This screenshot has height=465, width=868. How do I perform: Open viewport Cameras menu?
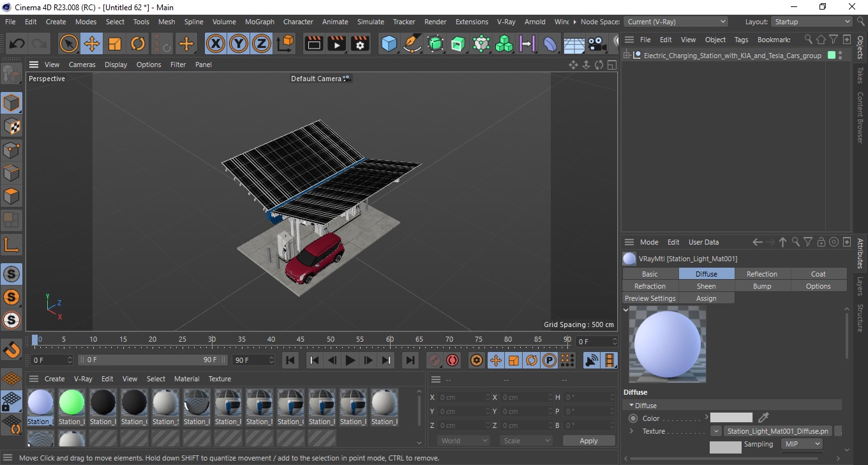tap(82, 65)
